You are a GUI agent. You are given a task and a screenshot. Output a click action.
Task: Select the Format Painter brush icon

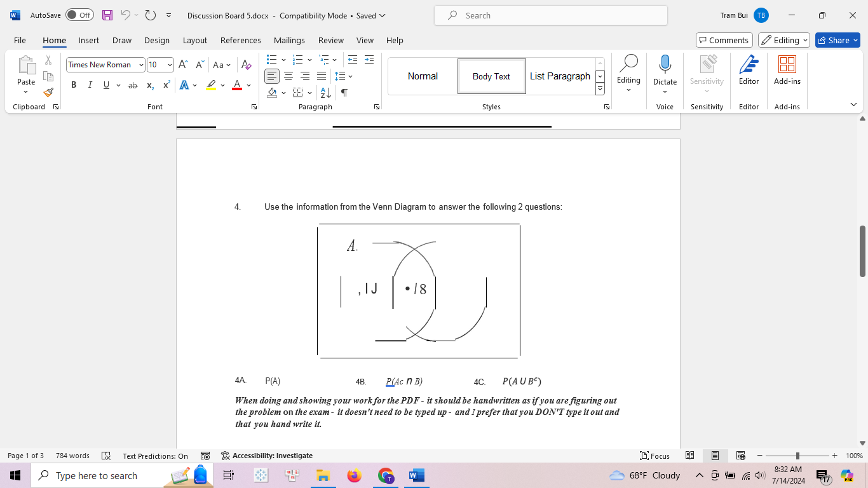tap(48, 92)
